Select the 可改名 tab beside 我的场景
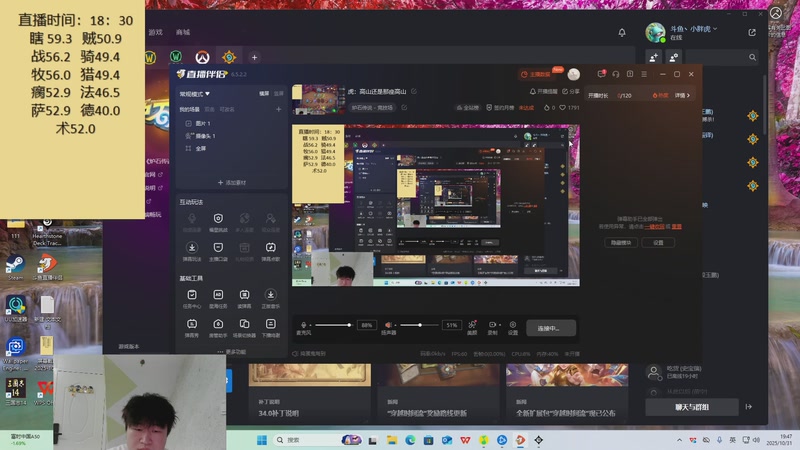The height and width of the screenshot is (450, 800). 227,109
